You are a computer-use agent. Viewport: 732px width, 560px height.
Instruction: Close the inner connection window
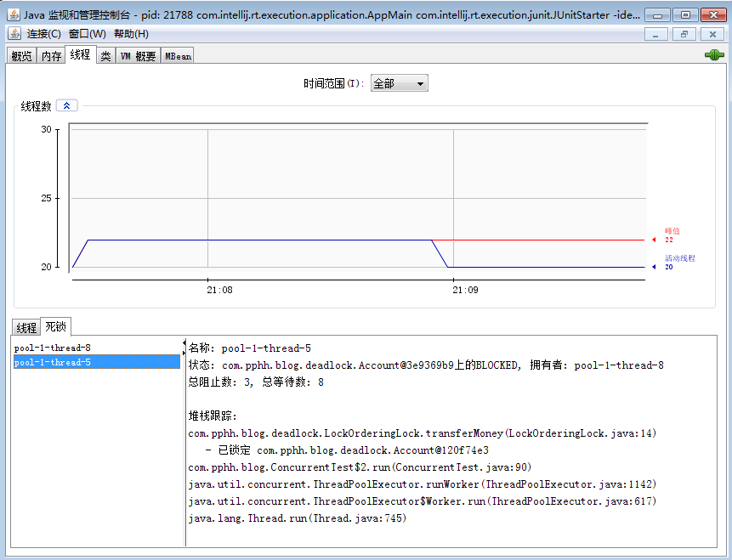(712, 35)
